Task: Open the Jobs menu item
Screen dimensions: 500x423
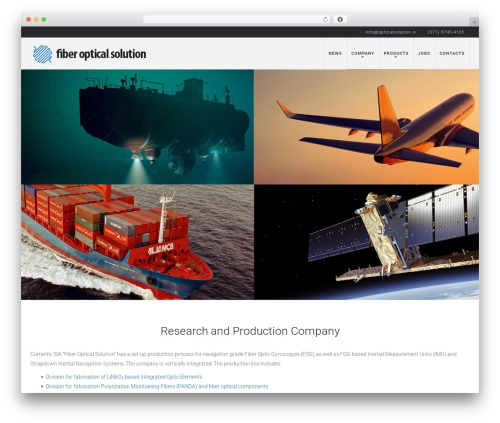Action: click(424, 53)
